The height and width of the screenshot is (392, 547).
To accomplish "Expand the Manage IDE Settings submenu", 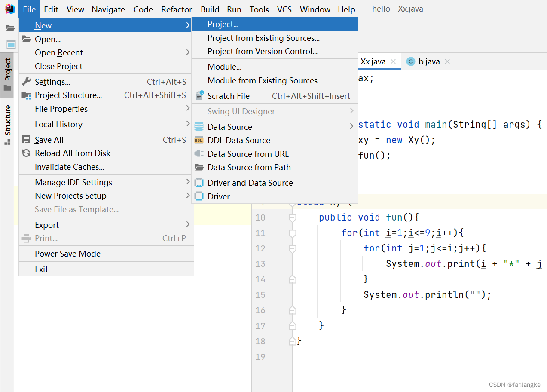I will 188,182.
